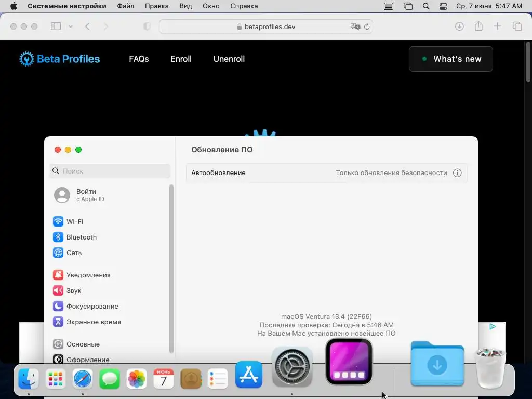Go back in the Safari toolbar
Screen dimensions: 532x399
point(87,26)
